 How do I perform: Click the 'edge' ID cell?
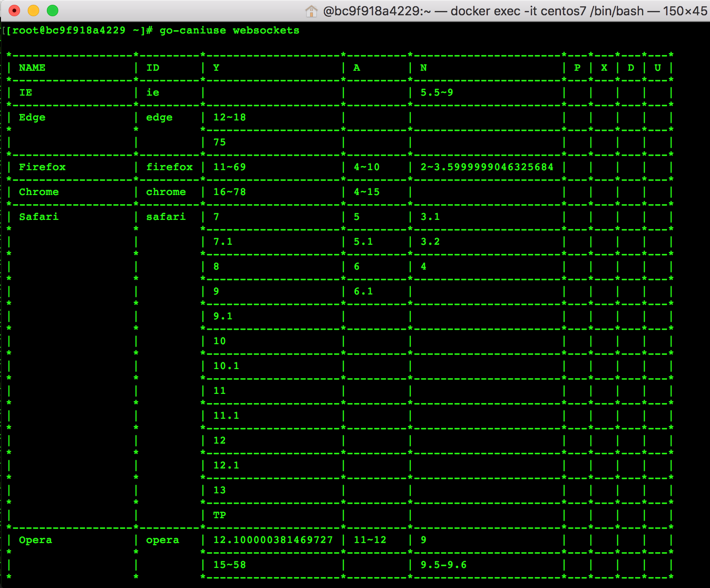159,117
